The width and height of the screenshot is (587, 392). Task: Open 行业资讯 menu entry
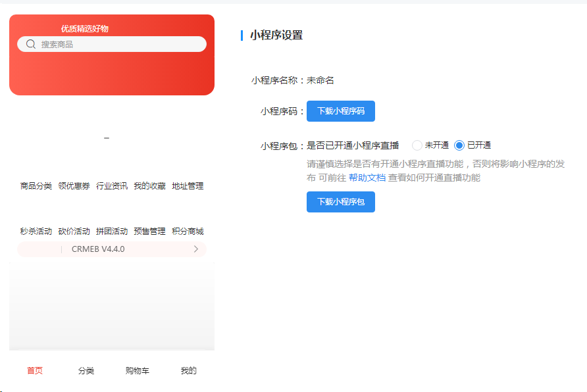[x=112, y=186]
